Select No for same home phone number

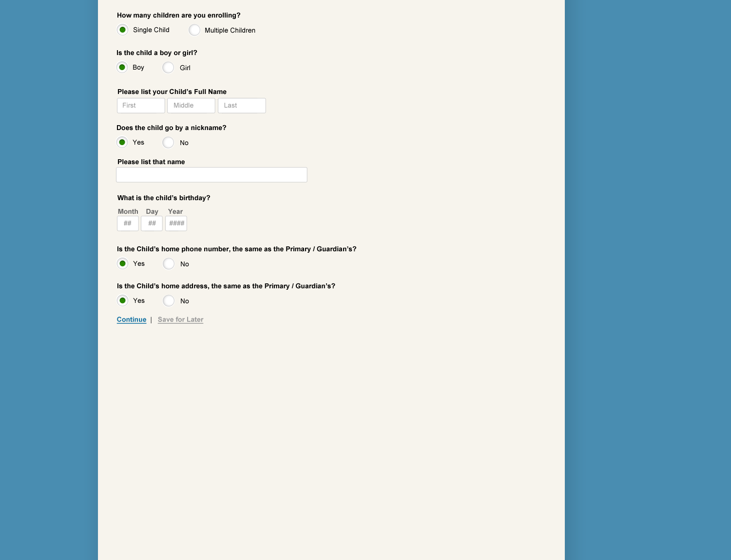point(169,264)
